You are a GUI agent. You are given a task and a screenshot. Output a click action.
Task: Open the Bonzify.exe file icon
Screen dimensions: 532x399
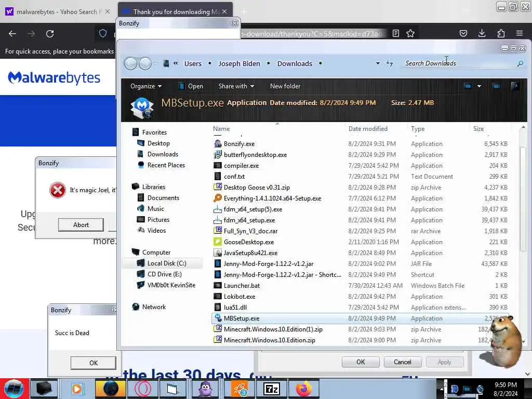[x=218, y=143]
